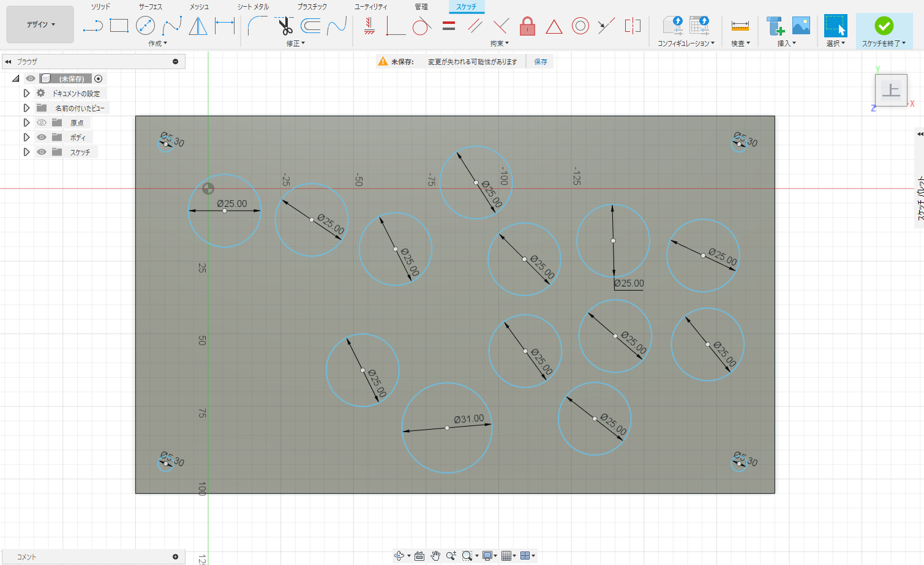Open the 拘束 dropdown menu
The height and width of the screenshot is (565, 924).
(499, 43)
